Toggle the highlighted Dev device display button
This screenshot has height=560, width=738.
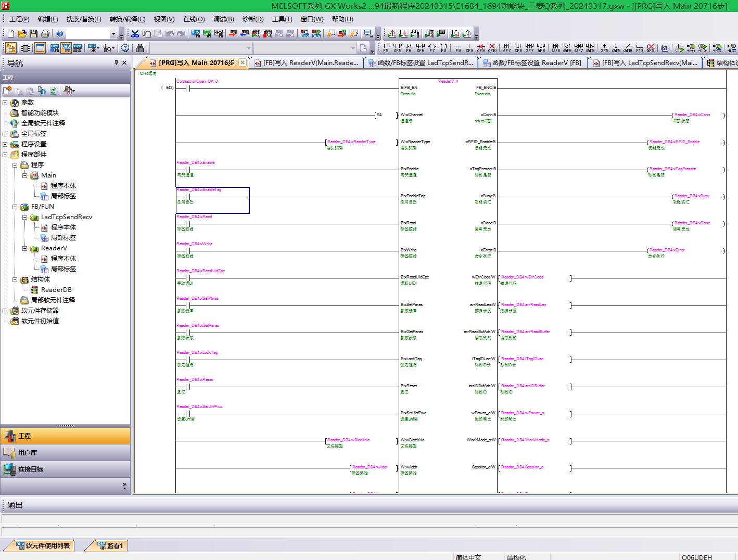(66, 48)
